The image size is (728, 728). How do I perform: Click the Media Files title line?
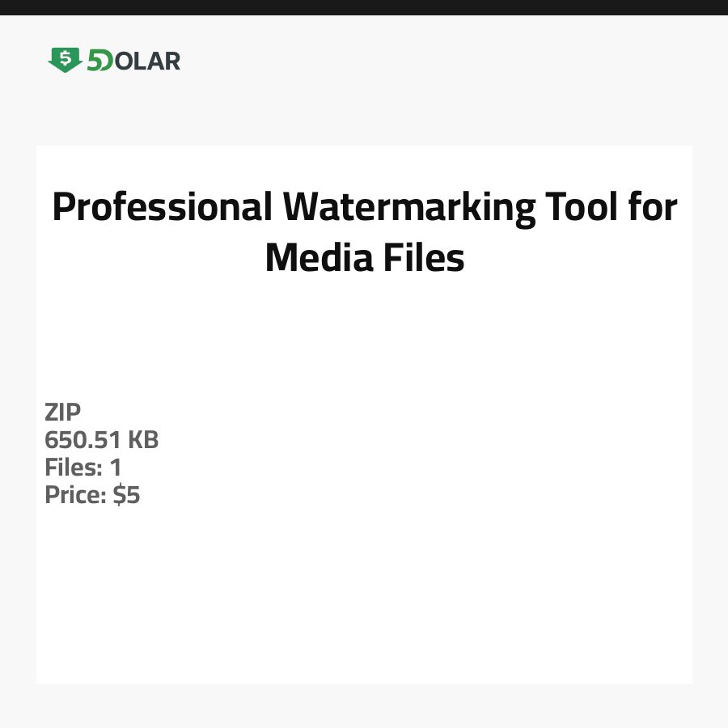pyautogui.click(x=364, y=258)
